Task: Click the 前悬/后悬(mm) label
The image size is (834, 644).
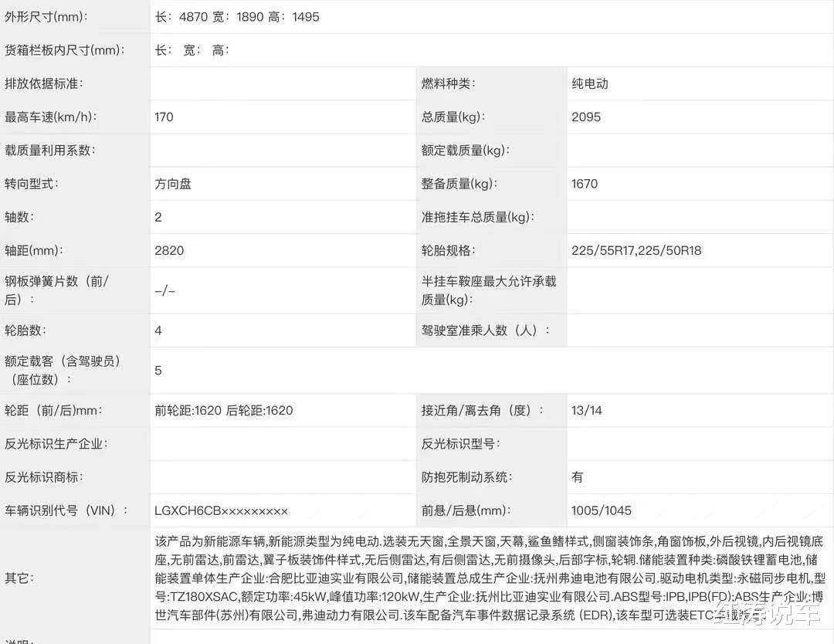Action: 466,511
